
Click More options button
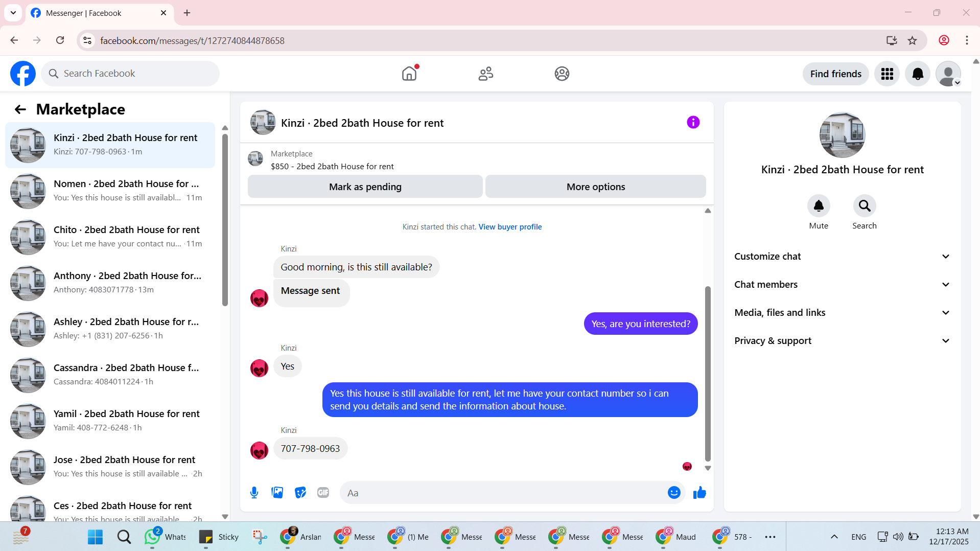[596, 187]
